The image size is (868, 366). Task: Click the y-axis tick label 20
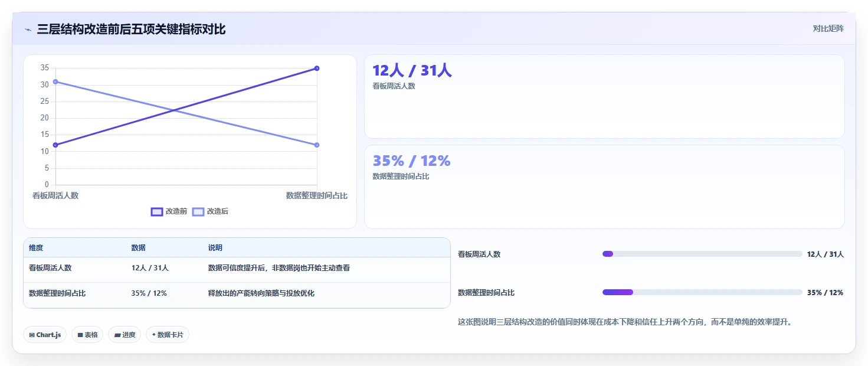tap(44, 118)
